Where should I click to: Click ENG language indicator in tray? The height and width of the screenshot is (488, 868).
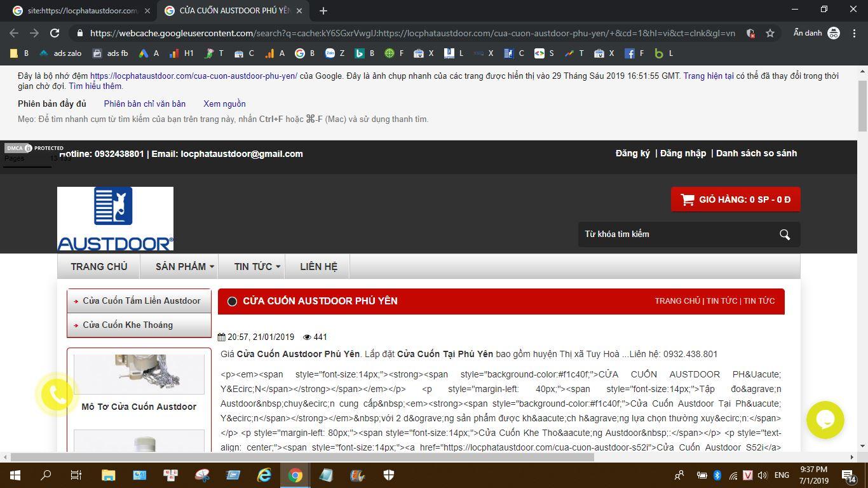(782, 475)
